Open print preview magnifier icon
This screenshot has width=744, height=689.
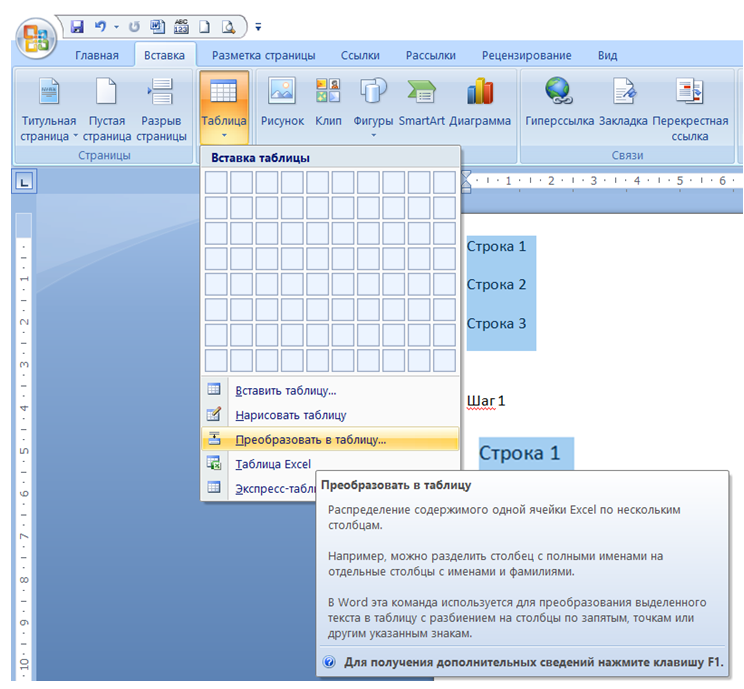point(229,27)
